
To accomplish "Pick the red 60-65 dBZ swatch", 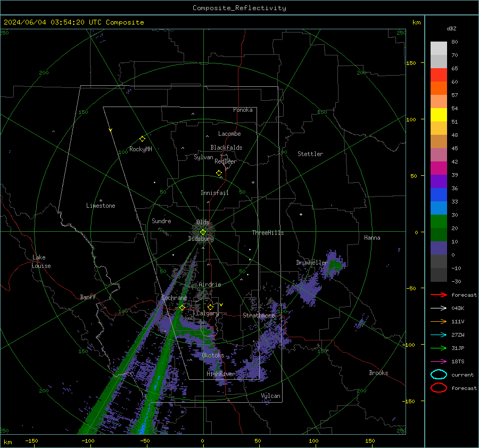I will (439, 75).
